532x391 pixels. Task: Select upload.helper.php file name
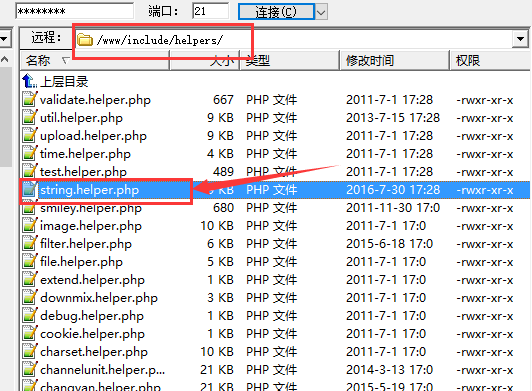click(93, 136)
